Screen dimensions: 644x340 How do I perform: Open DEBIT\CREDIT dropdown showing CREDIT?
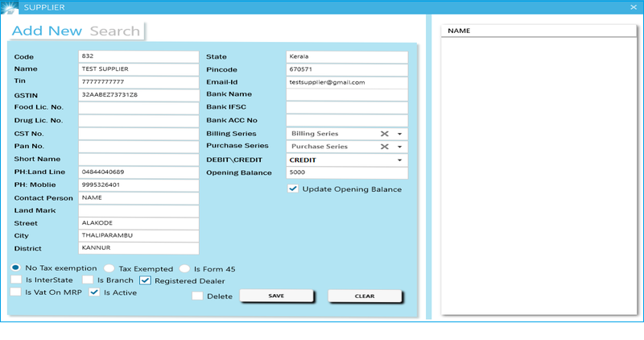pos(347,160)
